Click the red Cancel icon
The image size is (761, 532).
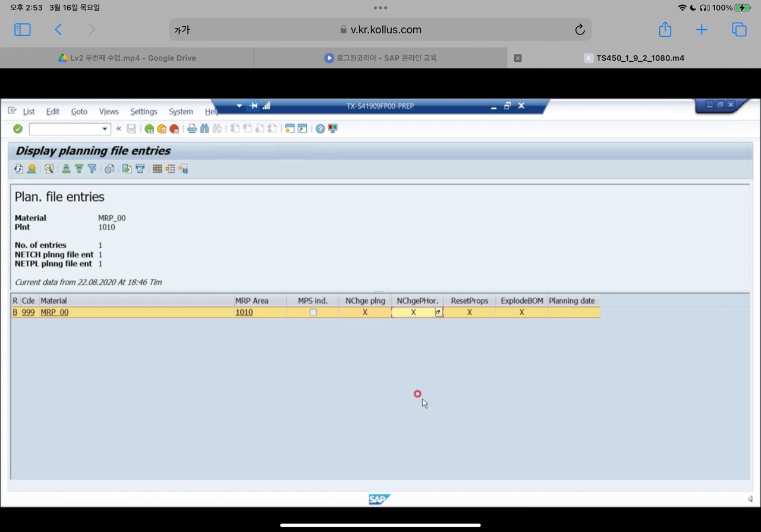pyautogui.click(x=174, y=129)
